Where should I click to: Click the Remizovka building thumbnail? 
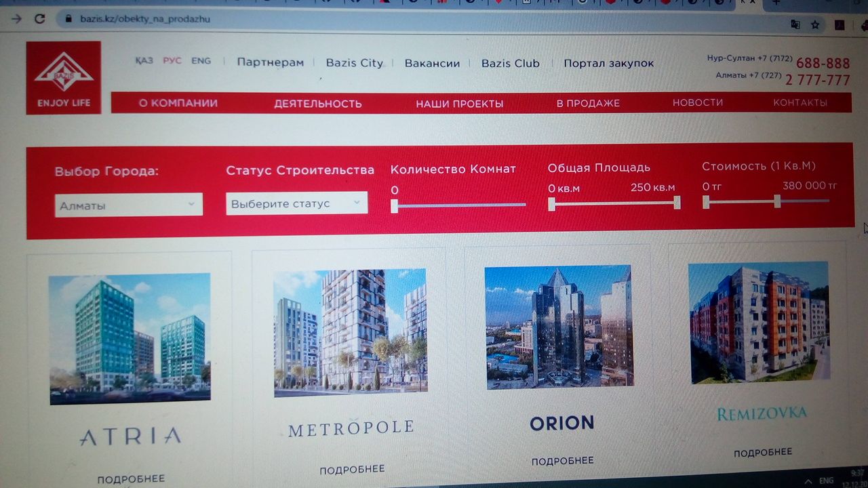[759, 323]
